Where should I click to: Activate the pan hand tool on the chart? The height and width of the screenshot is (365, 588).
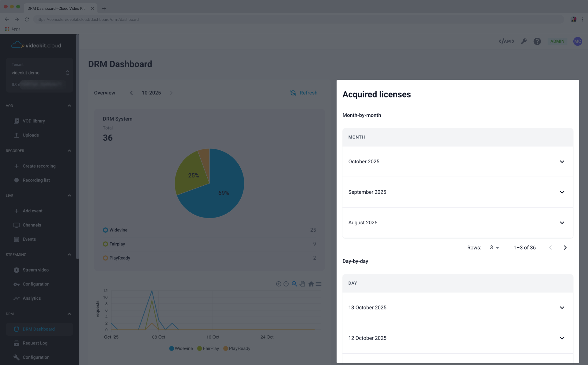pos(303,284)
